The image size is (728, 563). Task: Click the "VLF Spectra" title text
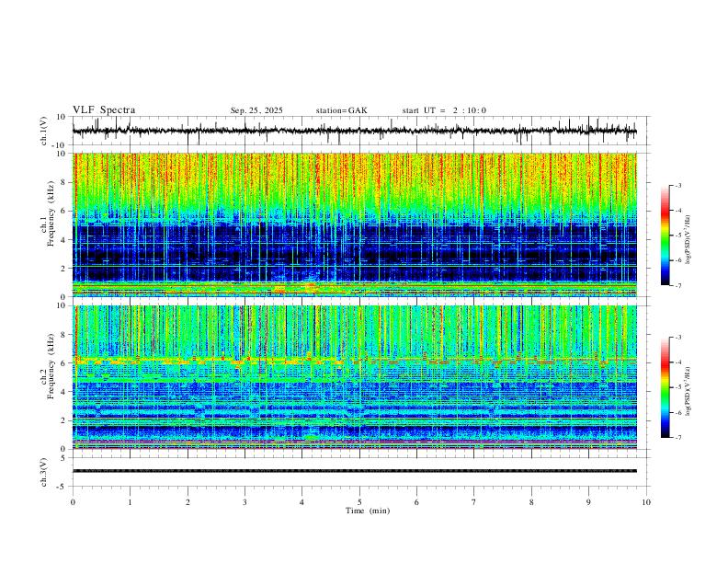[104, 110]
